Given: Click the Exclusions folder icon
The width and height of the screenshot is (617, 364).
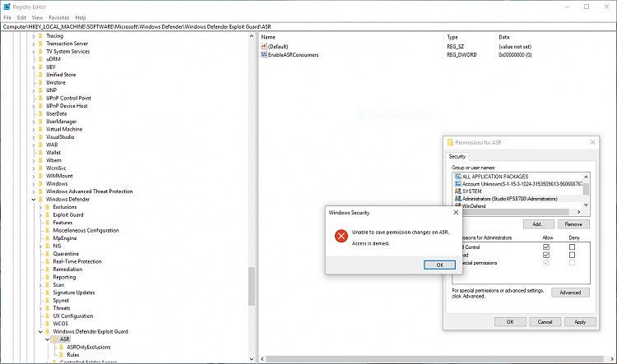Looking at the screenshot, I should [48, 207].
